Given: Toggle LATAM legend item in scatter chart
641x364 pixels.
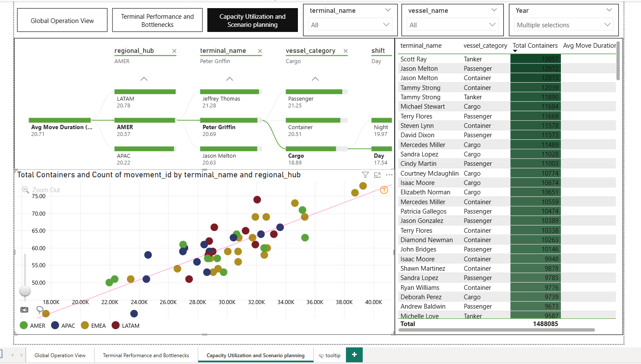Looking at the screenshot, I should 126,326.
